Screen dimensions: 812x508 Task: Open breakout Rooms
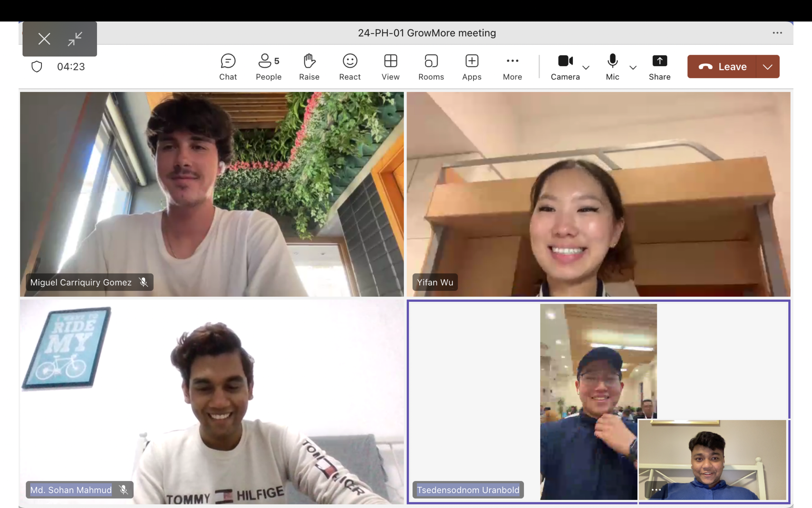[x=431, y=67]
